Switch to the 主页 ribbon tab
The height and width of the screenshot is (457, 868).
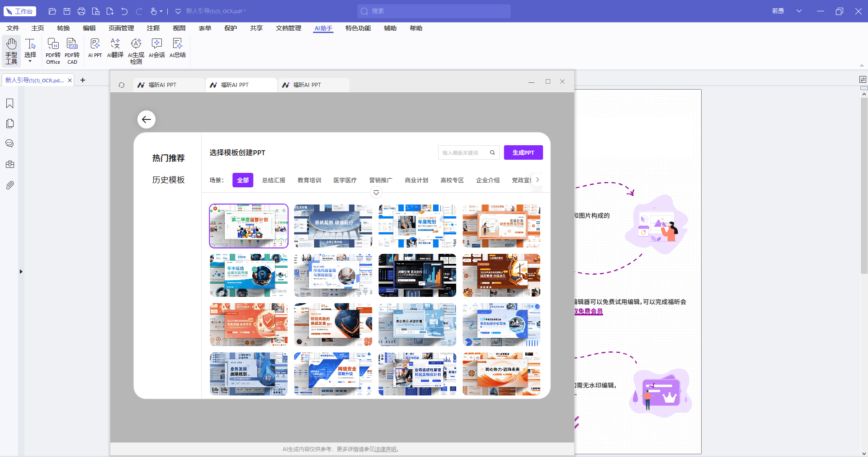point(38,28)
